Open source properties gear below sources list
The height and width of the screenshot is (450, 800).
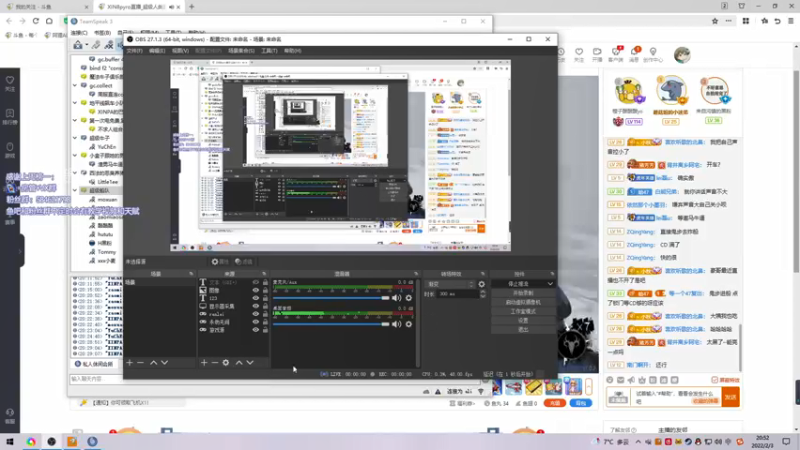click(x=226, y=362)
